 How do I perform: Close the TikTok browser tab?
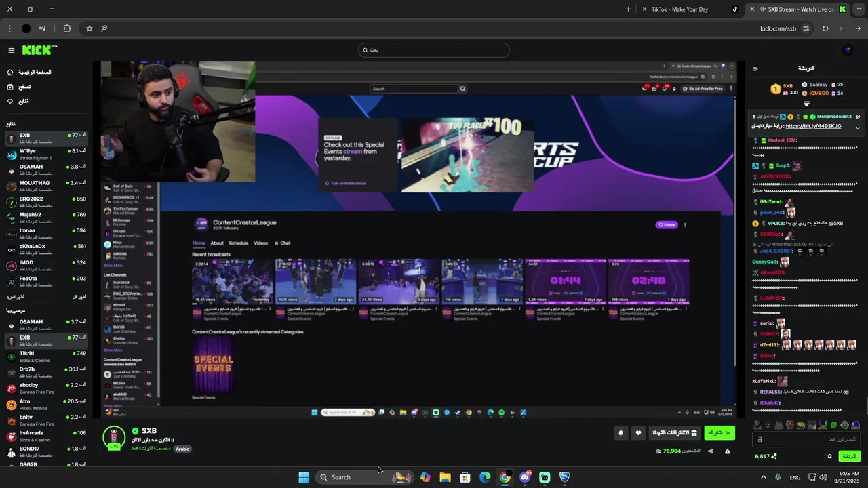tap(644, 9)
